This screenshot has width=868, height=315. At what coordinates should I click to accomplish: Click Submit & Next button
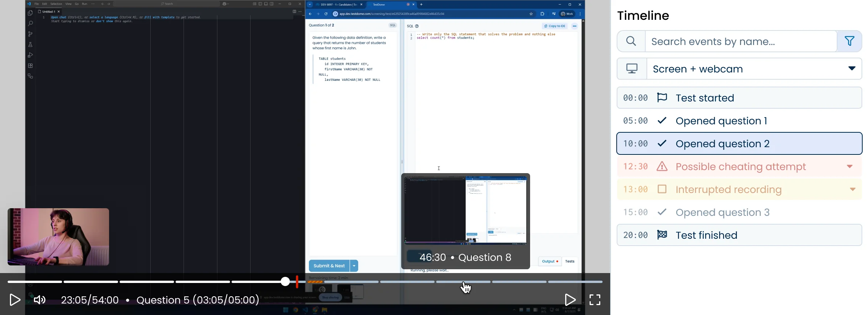[329, 266]
